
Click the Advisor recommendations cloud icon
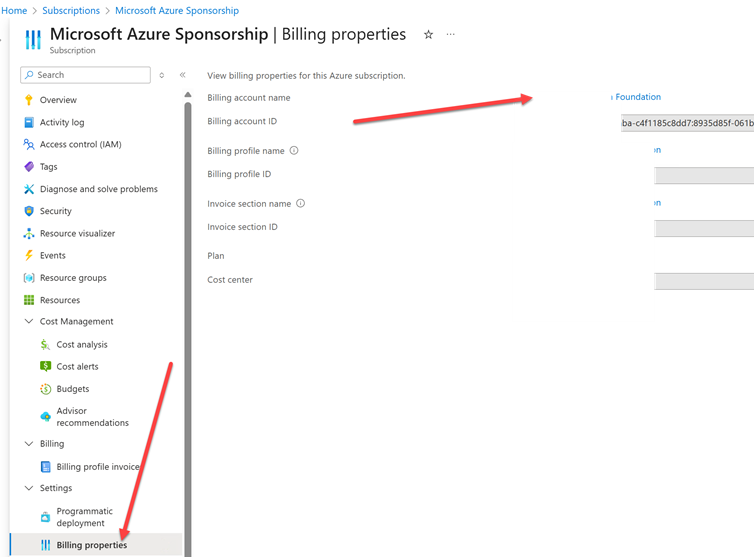pos(45,417)
